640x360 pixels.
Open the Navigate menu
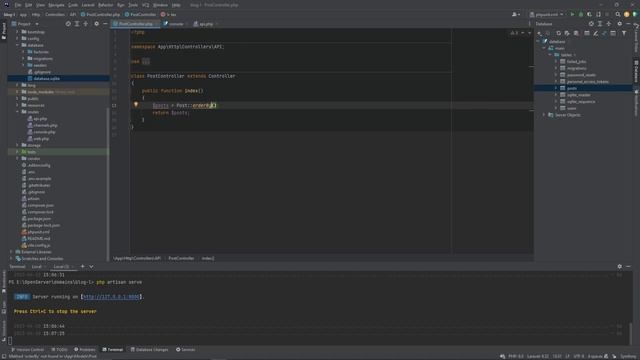pos(56,5)
